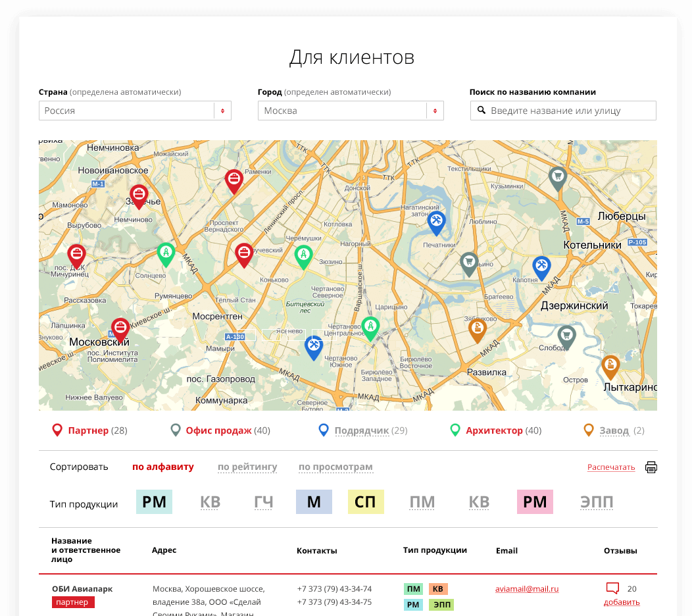This screenshot has width=692, height=616.
Task: Click the comment bubble icon for ОБИ Авиапарк
Action: tap(612, 588)
